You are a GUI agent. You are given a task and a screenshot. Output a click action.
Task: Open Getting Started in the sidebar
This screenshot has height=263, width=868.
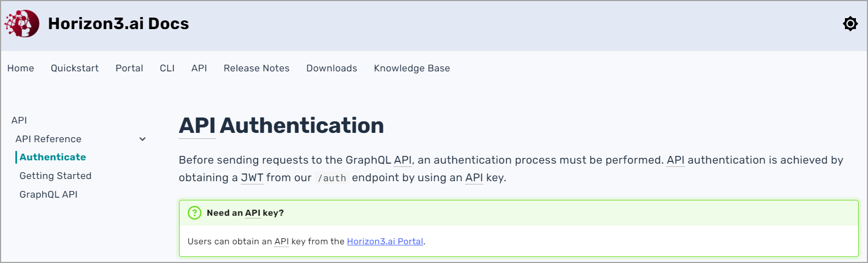(55, 176)
